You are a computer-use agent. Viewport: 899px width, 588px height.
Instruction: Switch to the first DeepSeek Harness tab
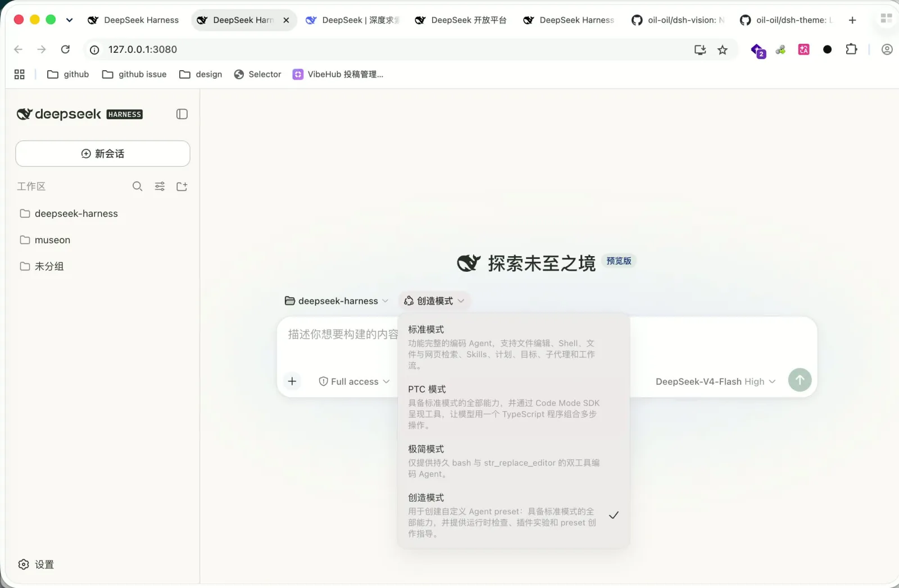click(x=133, y=20)
